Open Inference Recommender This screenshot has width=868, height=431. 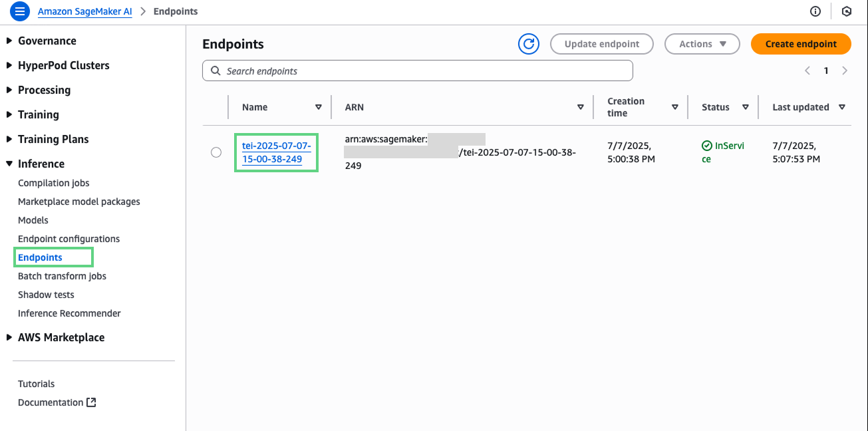(x=70, y=313)
